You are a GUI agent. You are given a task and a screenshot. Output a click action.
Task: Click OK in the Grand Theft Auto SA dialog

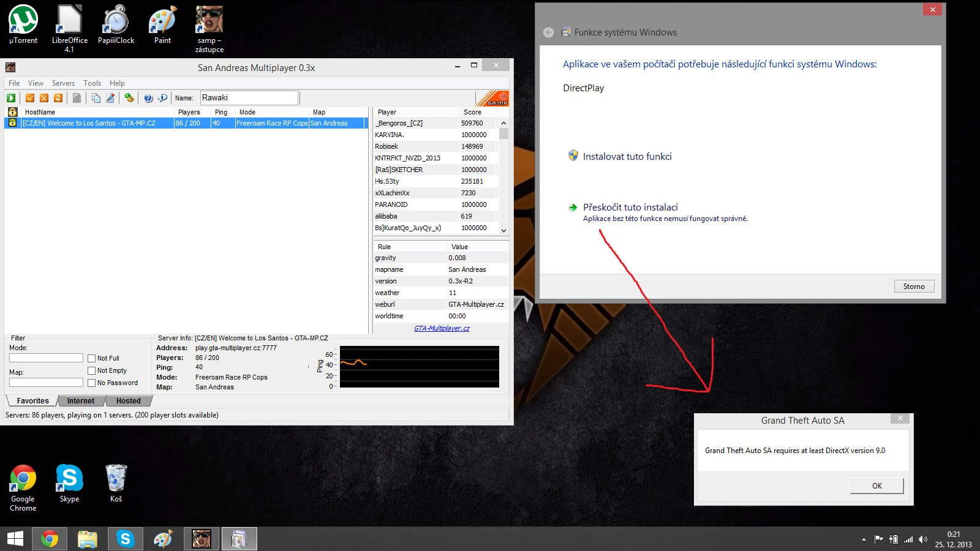[877, 486]
